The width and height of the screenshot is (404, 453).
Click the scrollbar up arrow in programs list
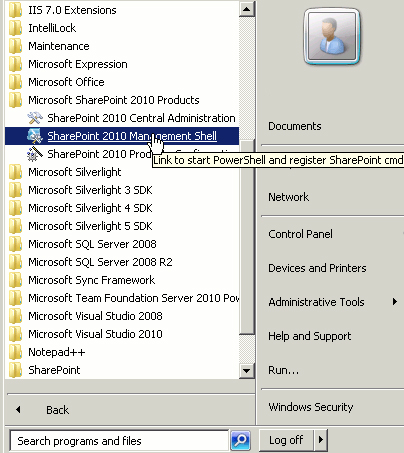click(247, 9)
